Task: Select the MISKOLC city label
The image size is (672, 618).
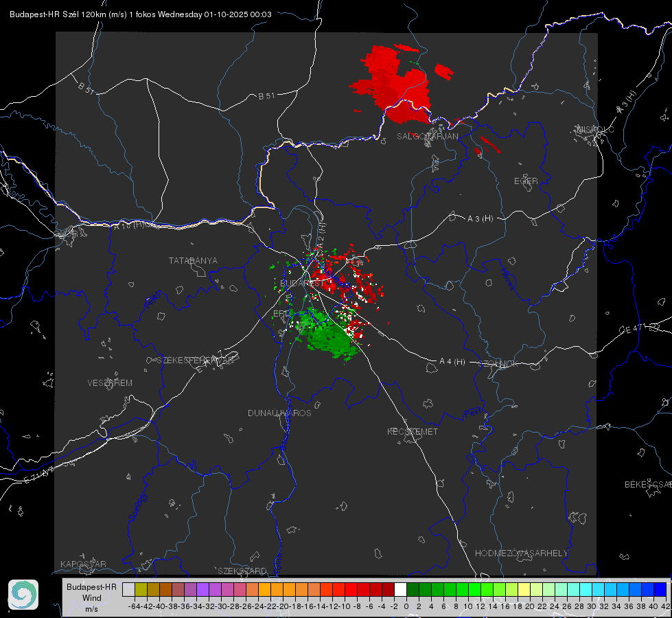Action: (x=595, y=129)
